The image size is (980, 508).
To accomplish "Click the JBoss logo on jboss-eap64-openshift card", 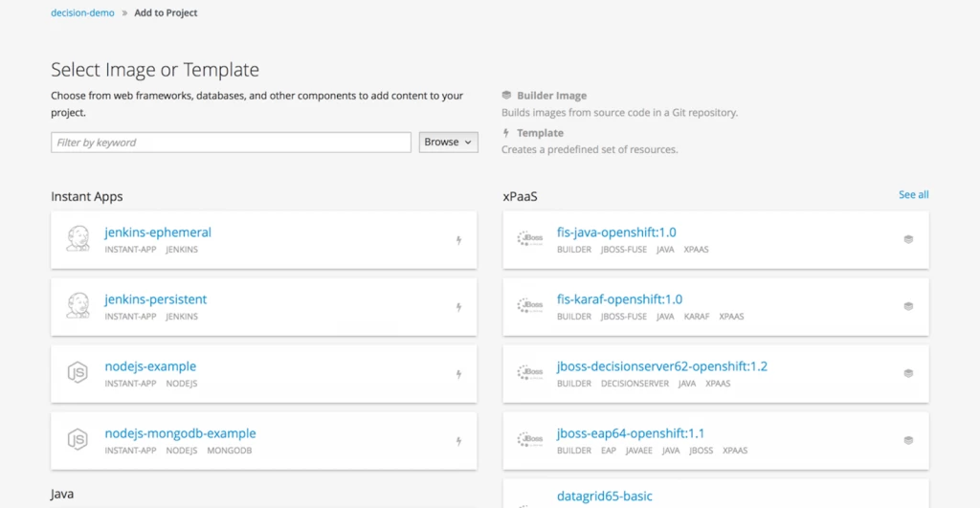I will pos(530,439).
